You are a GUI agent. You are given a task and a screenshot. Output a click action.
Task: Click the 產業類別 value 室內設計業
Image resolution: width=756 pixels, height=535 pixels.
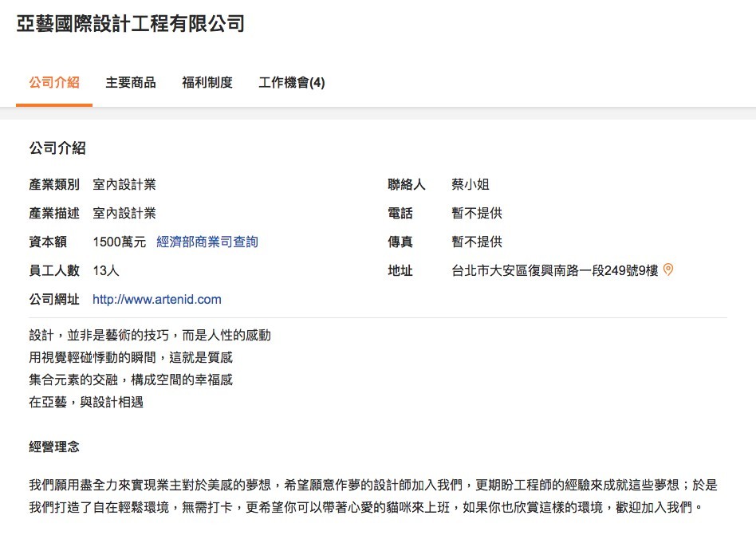click(x=124, y=184)
